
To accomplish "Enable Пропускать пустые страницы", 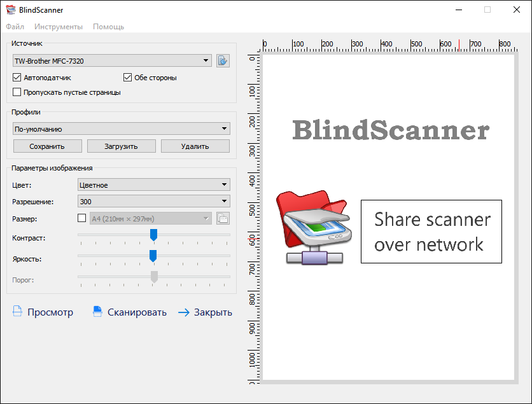I will 16,92.
